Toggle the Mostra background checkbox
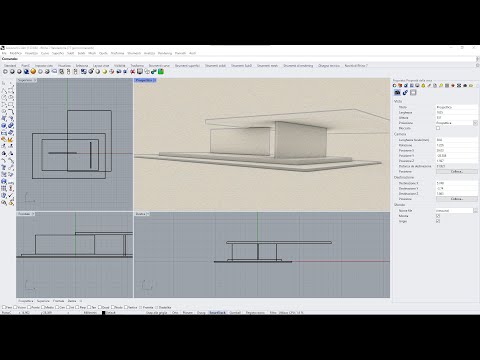 (438, 216)
